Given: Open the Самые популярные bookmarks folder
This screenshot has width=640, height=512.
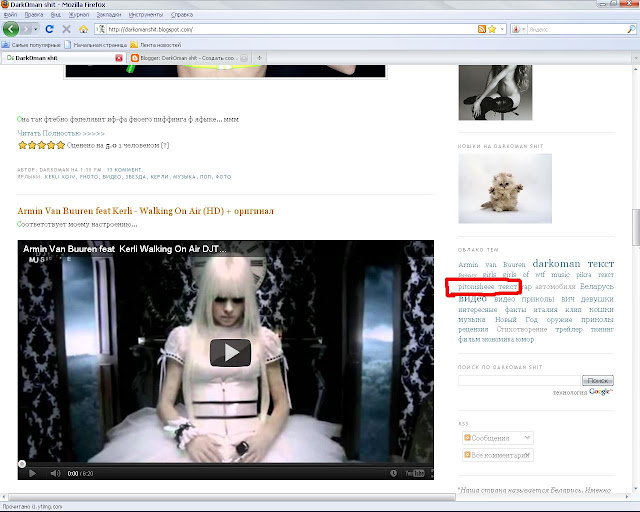Looking at the screenshot, I should click(31, 45).
